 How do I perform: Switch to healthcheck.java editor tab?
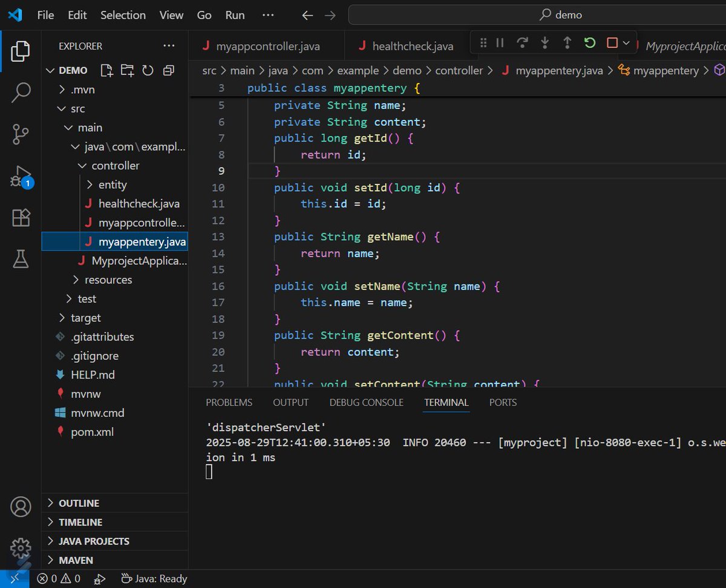407,46
